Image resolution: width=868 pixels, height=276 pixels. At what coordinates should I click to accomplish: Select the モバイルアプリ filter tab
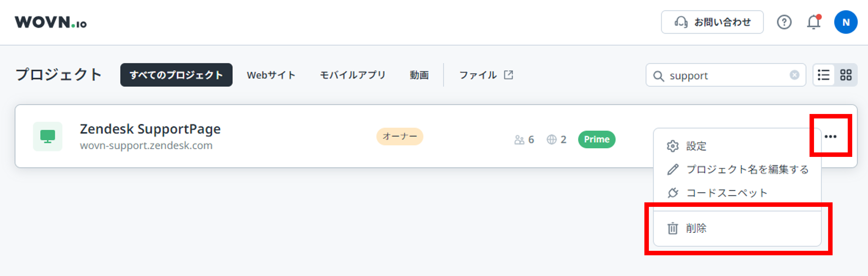[352, 75]
